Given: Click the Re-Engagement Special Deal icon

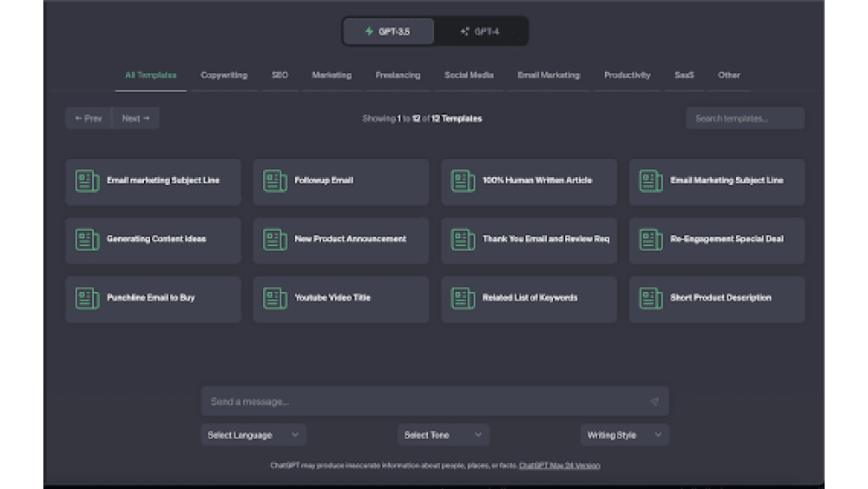Looking at the screenshot, I should tap(650, 240).
